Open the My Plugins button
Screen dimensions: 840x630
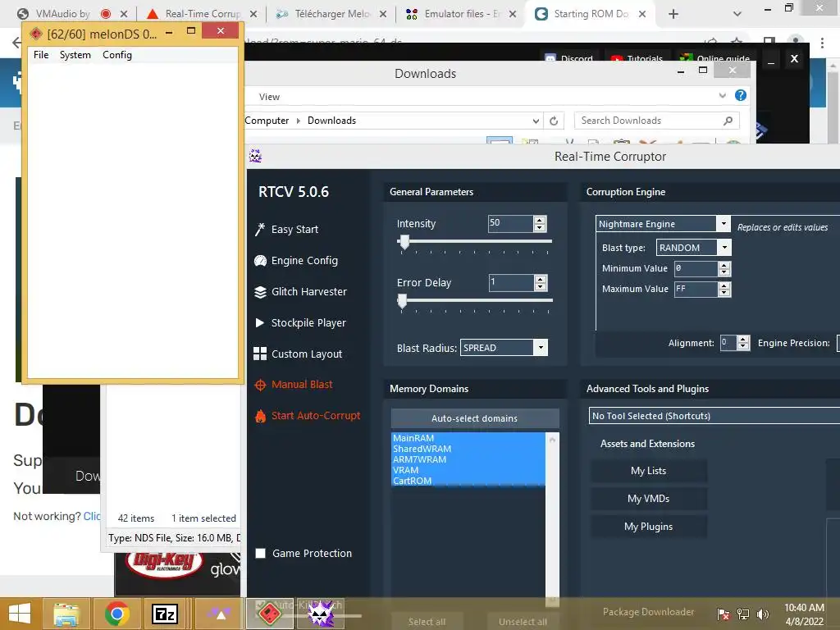coord(648,527)
